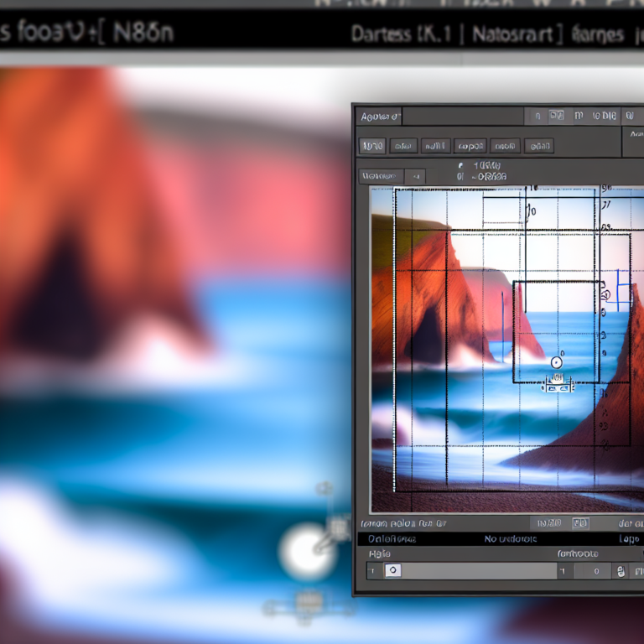This screenshot has width=644, height=644.
Task: Click the lock-like icon right of the slider's value field
Action: (x=621, y=571)
